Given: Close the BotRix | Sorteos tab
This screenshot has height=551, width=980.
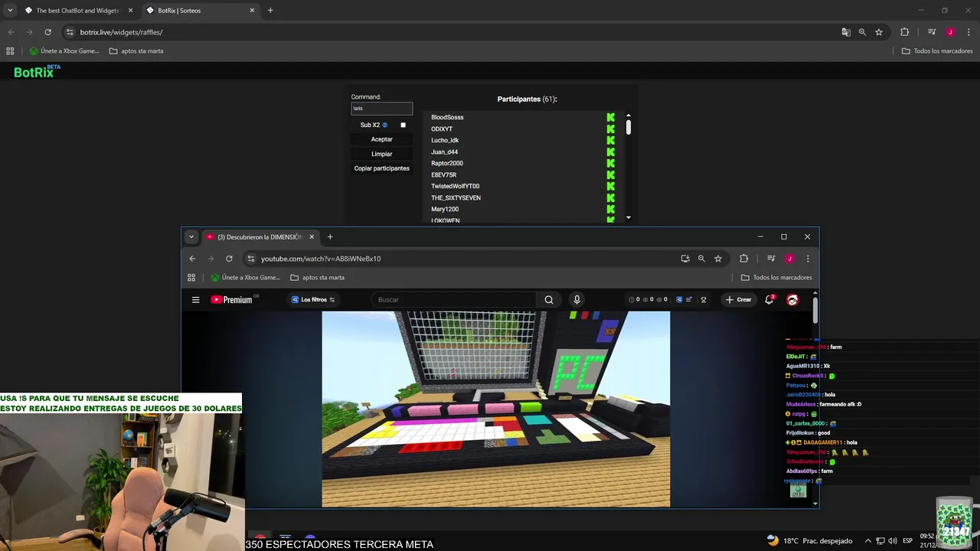Looking at the screenshot, I should pos(252,11).
